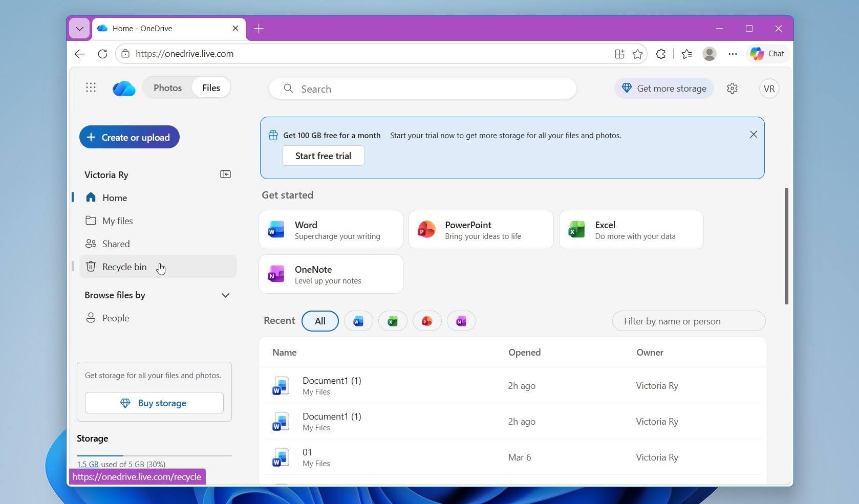
Task: Open the 1.5 GB storage link
Action: point(88,464)
